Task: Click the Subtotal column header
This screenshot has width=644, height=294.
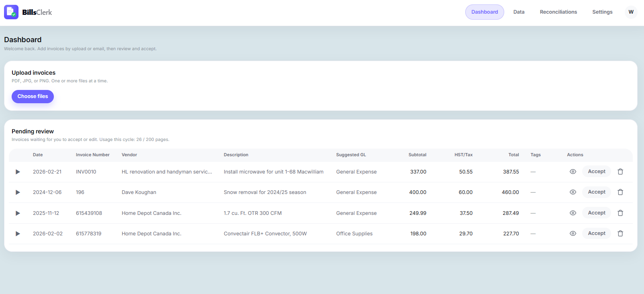Action: 417,155
